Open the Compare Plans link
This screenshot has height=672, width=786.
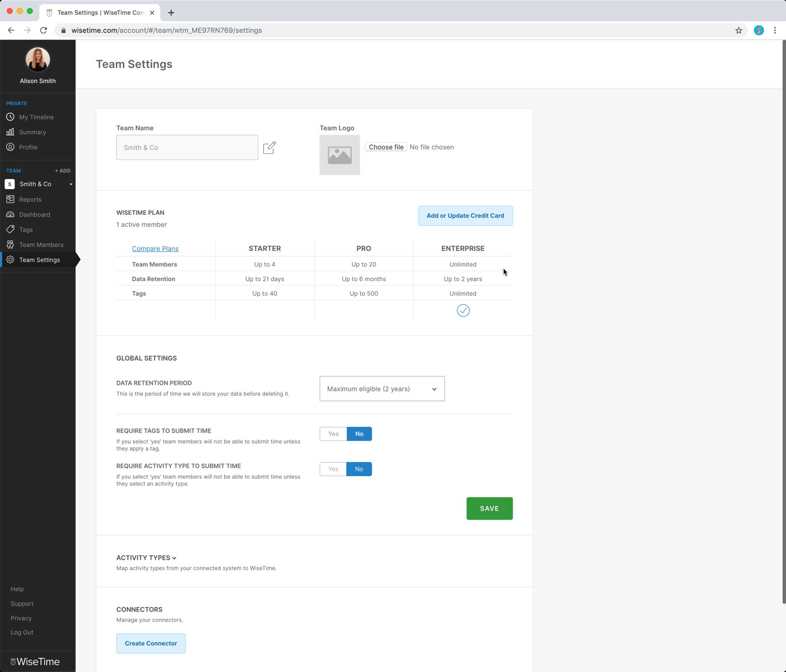coord(155,248)
